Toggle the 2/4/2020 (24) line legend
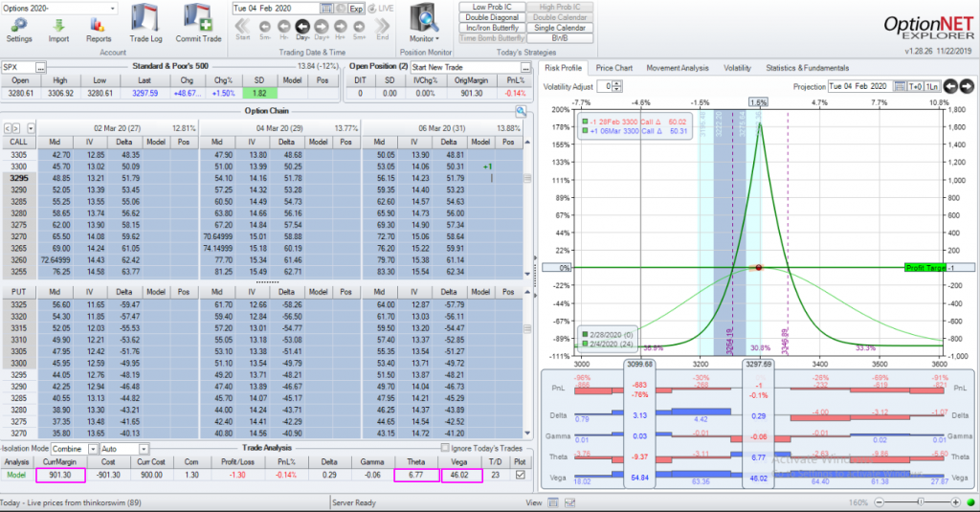This screenshot has width=980, height=512. pyautogui.click(x=585, y=344)
